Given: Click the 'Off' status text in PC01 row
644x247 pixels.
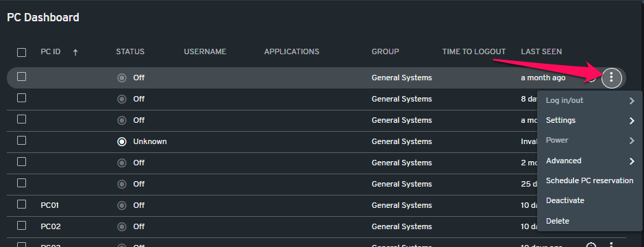Looking at the screenshot, I should coord(139,205).
